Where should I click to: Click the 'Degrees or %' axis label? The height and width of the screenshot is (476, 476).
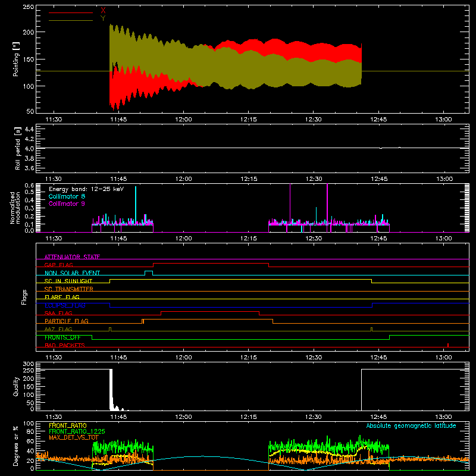click(x=16, y=446)
